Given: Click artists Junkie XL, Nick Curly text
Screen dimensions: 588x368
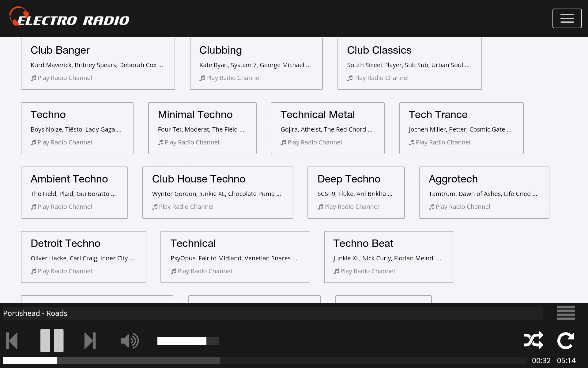Looking at the screenshot, I should tap(387, 258).
